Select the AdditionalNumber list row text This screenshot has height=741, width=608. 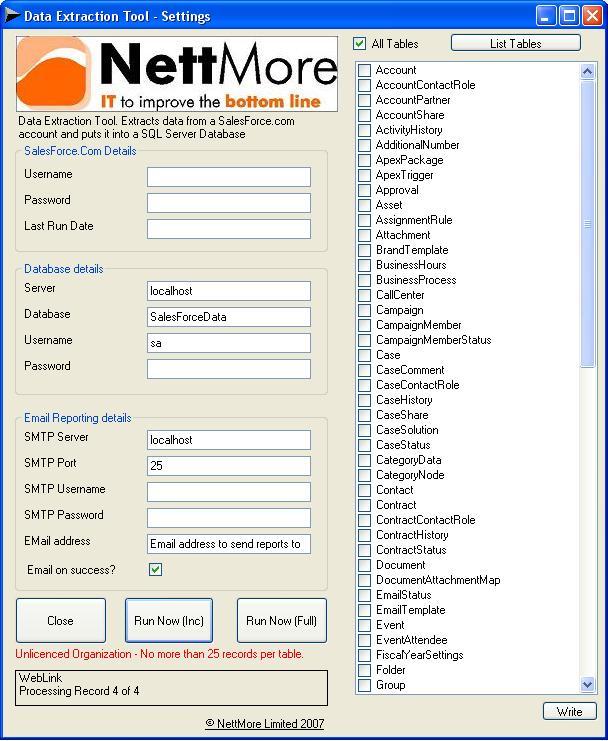point(417,145)
